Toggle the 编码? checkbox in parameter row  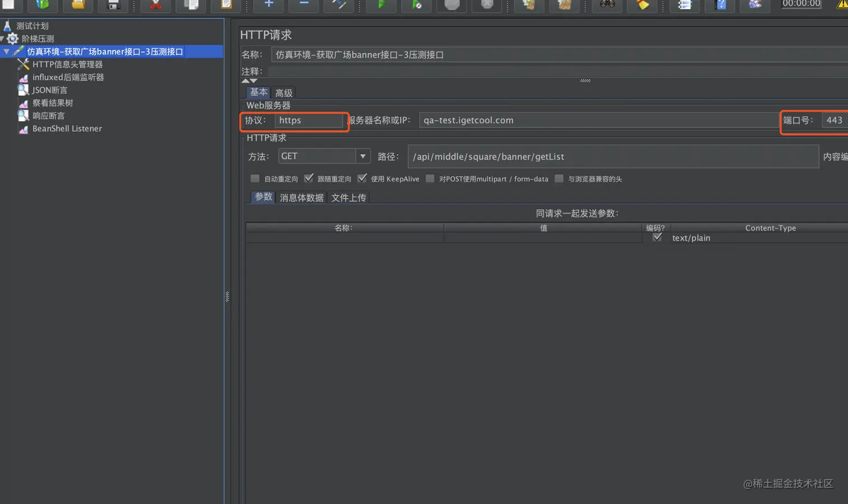click(657, 238)
